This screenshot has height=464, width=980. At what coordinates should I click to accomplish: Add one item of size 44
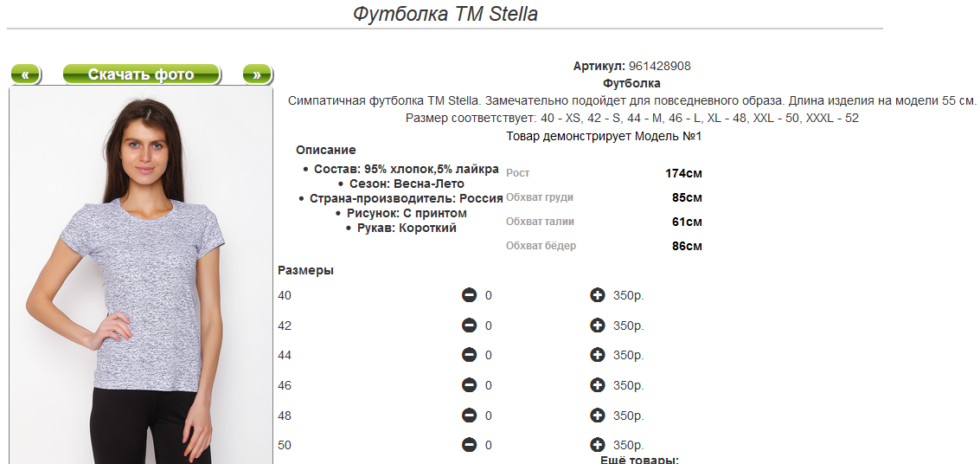(598, 355)
